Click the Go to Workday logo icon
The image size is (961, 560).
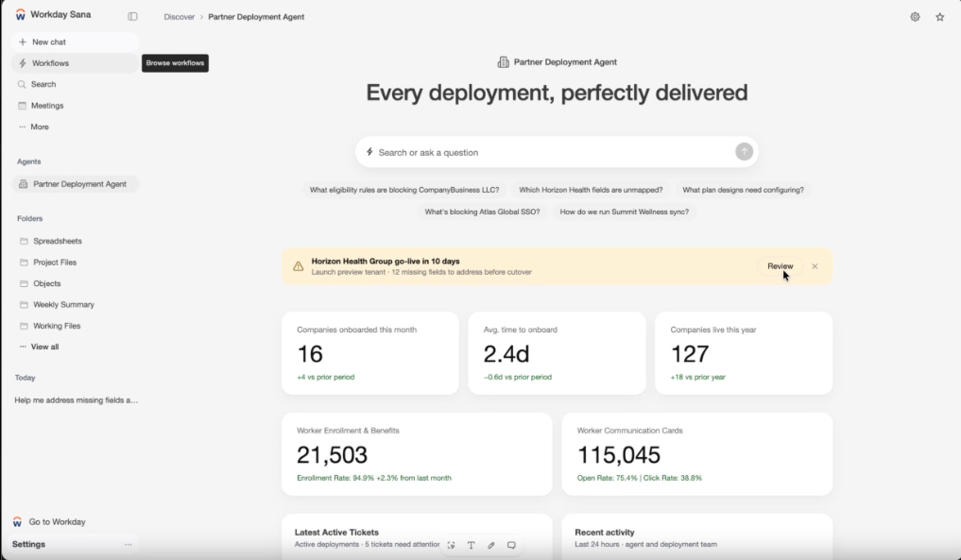coord(17,522)
